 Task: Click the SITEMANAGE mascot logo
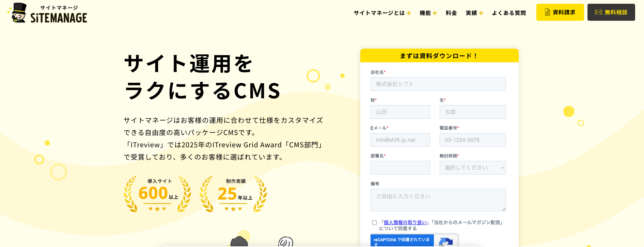coord(47,13)
